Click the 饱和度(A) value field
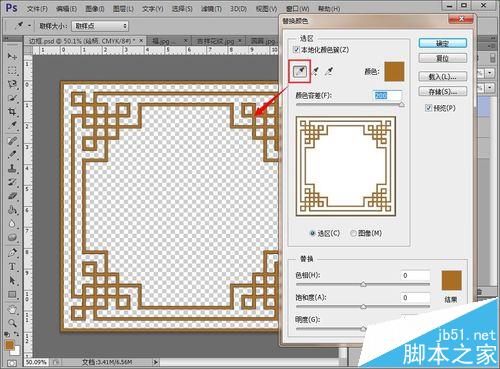This screenshot has width=500, height=369. [415, 297]
